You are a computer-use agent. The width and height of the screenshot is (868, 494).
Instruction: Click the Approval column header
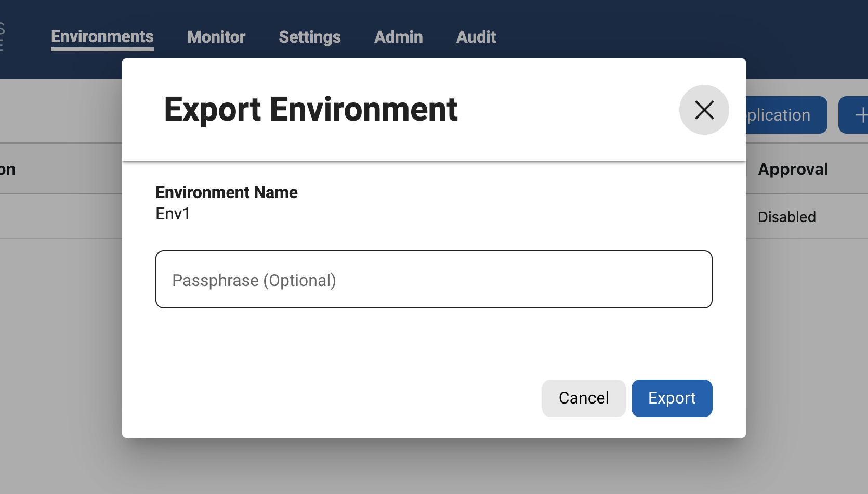pyautogui.click(x=793, y=169)
